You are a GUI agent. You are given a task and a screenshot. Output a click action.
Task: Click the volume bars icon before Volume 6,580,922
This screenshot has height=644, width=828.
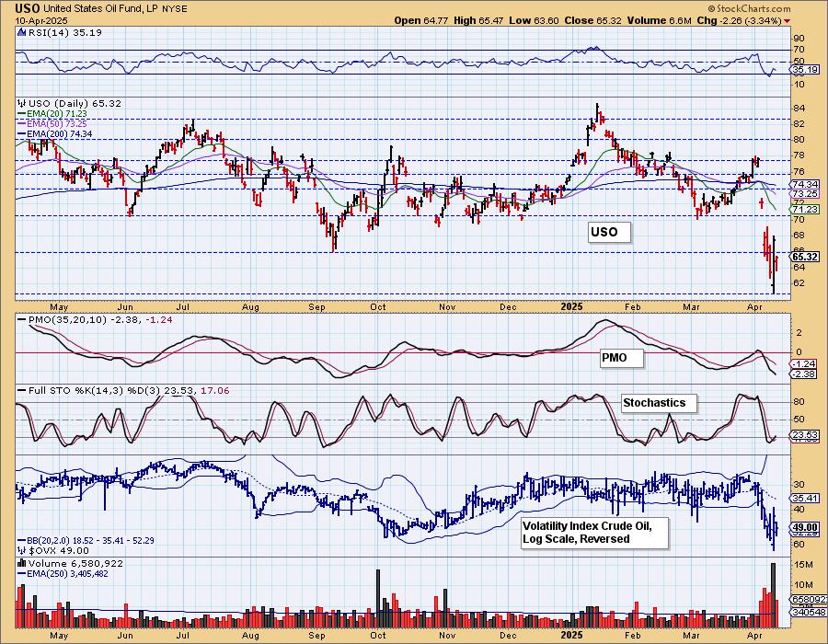[22, 563]
